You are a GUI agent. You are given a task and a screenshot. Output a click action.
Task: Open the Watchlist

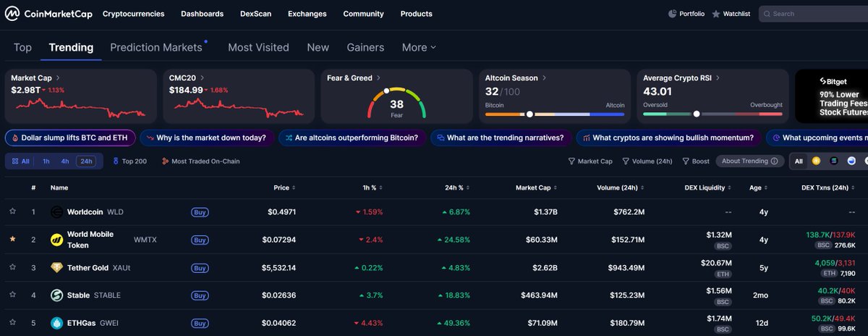732,14
